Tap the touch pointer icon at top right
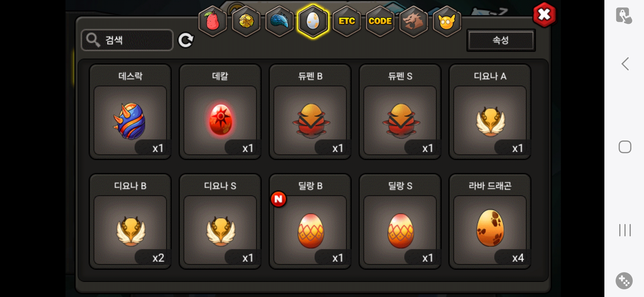Screen dimensions: 644x297 pyautogui.click(x=624, y=16)
